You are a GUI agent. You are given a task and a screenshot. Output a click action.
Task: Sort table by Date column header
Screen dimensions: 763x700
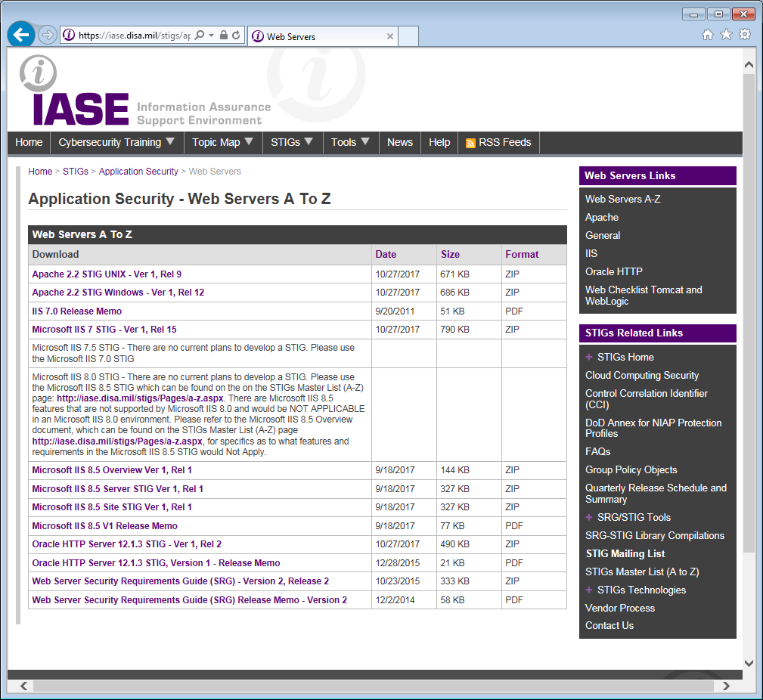click(386, 255)
